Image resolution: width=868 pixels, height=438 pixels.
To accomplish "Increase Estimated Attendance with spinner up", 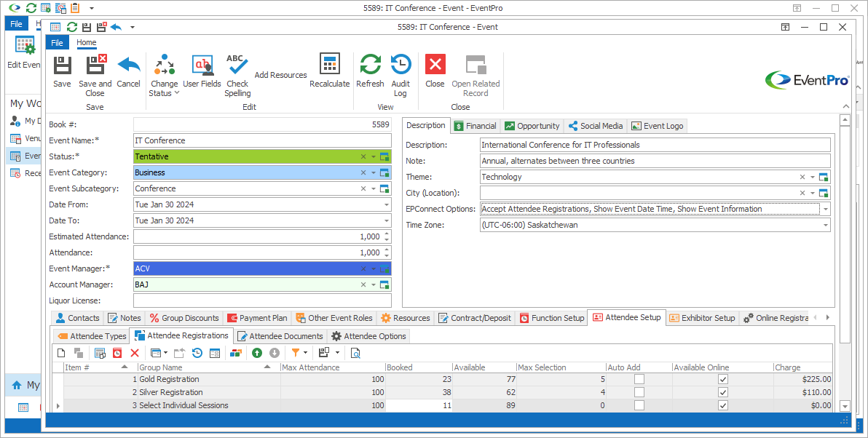I will click(x=387, y=234).
